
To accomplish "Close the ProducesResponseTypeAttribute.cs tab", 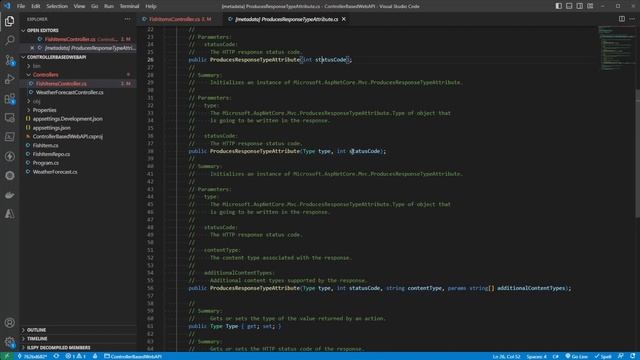I will 344,19.
